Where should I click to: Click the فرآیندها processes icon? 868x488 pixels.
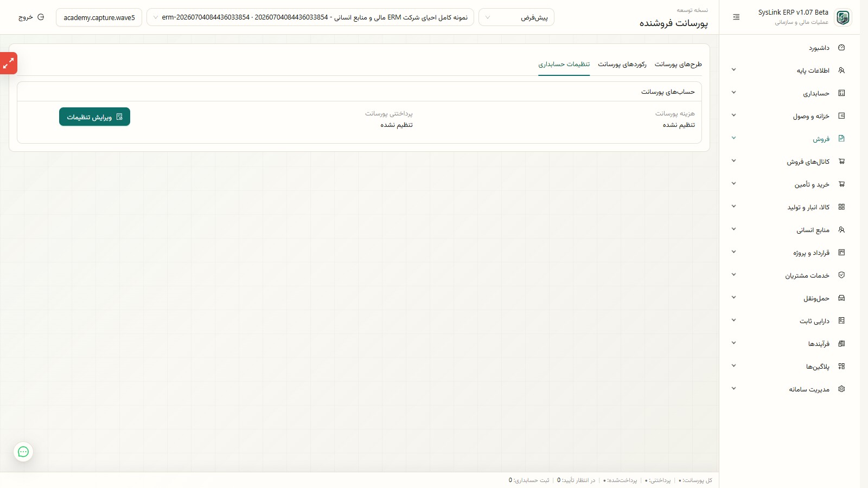pyautogui.click(x=841, y=344)
